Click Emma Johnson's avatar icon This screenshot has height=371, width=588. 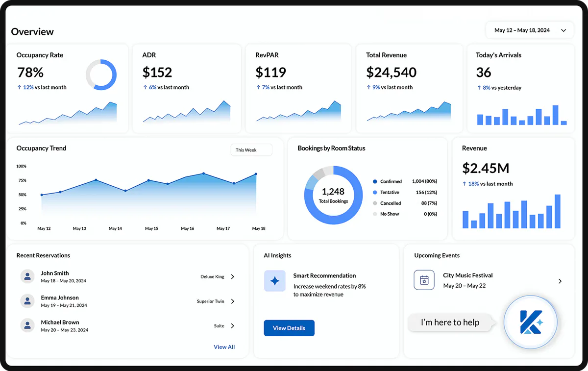27,301
